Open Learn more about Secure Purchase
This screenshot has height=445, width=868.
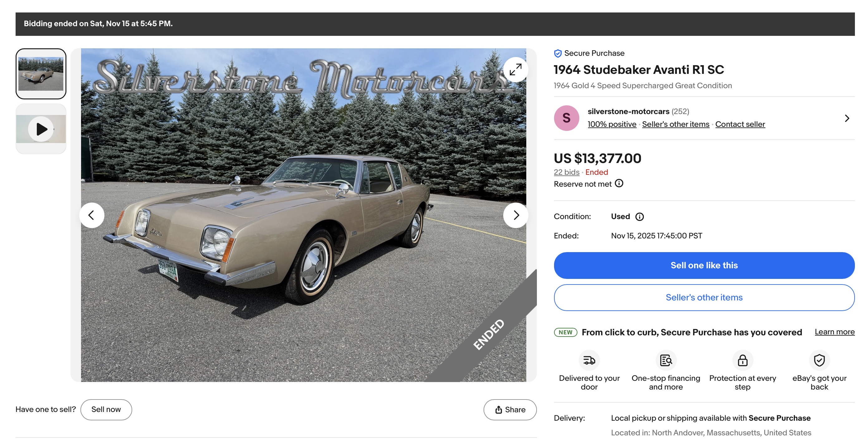pyautogui.click(x=834, y=332)
